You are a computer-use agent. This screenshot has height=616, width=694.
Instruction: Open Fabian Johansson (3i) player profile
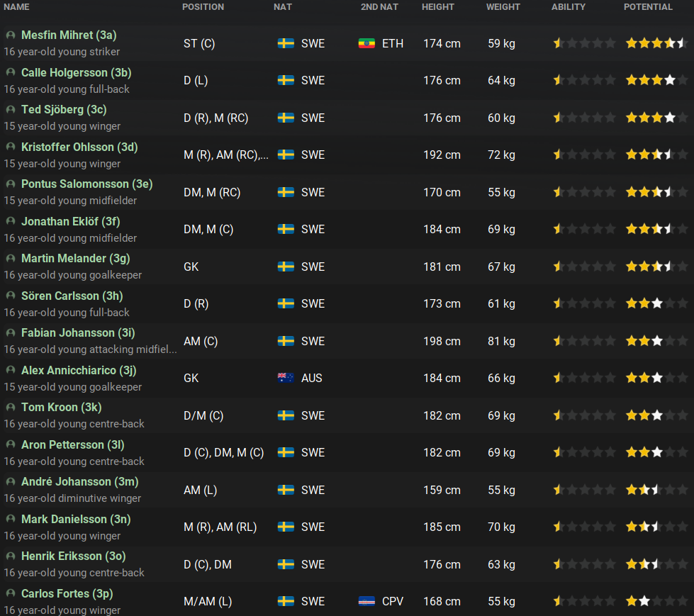click(x=78, y=332)
